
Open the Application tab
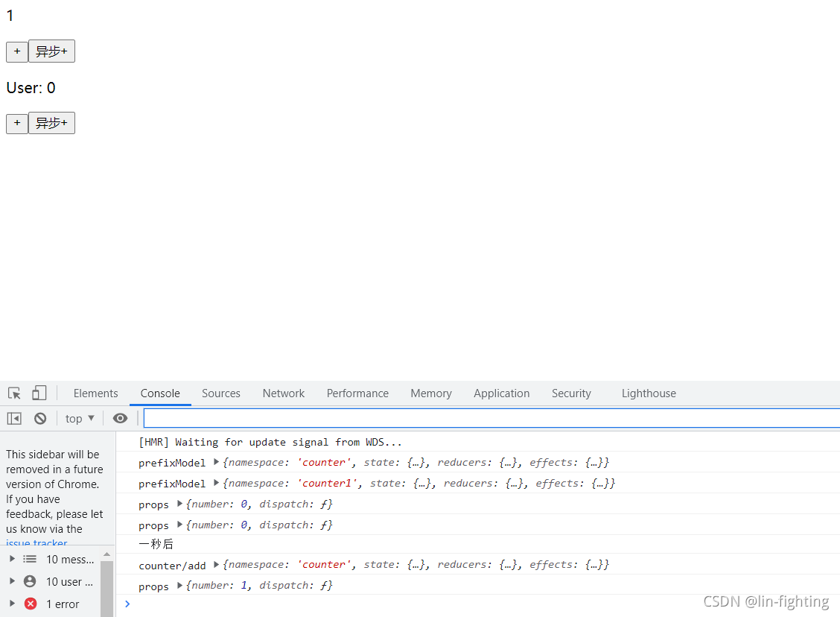(x=501, y=393)
